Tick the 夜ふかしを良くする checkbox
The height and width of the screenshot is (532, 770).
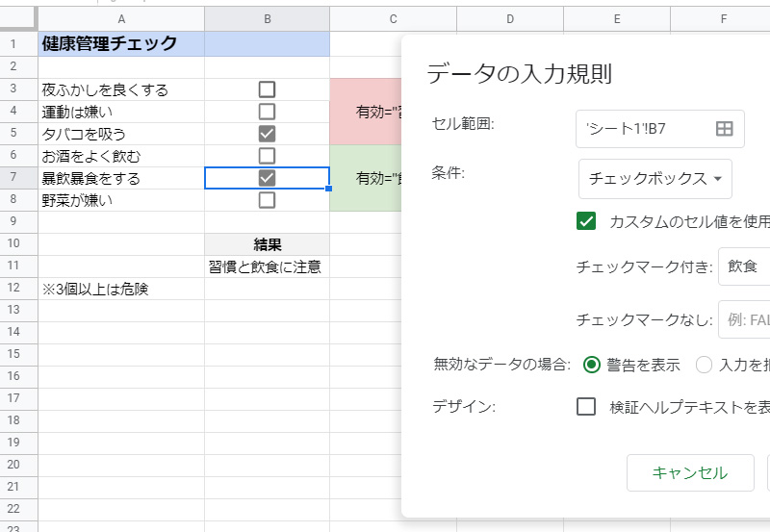267,89
